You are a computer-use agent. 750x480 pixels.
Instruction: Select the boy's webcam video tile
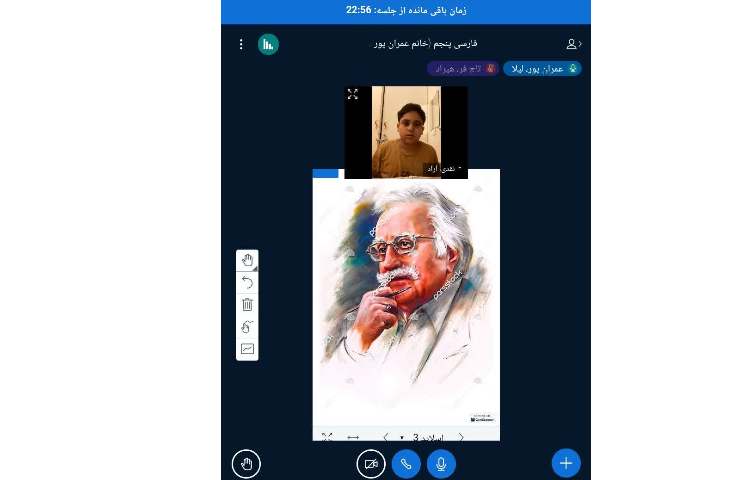pyautogui.click(x=406, y=132)
